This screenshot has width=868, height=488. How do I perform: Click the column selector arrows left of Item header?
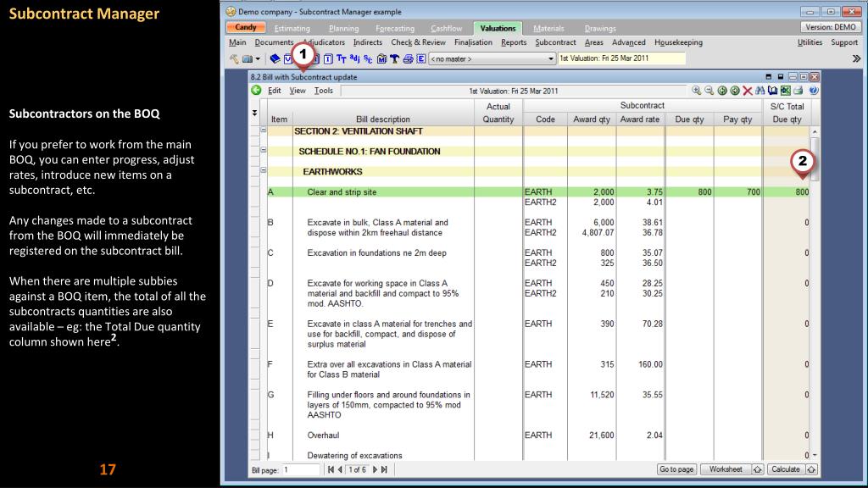(254, 113)
